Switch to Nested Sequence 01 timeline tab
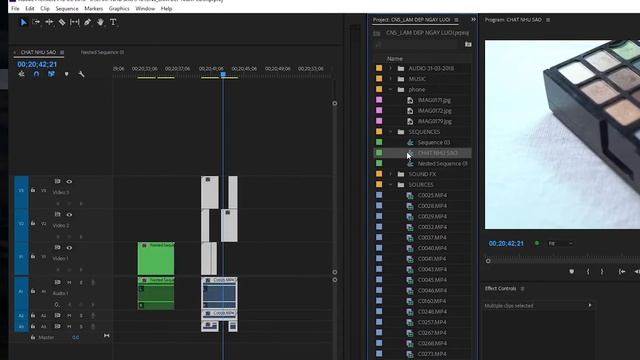640x360 pixels. pyautogui.click(x=102, y=52)
